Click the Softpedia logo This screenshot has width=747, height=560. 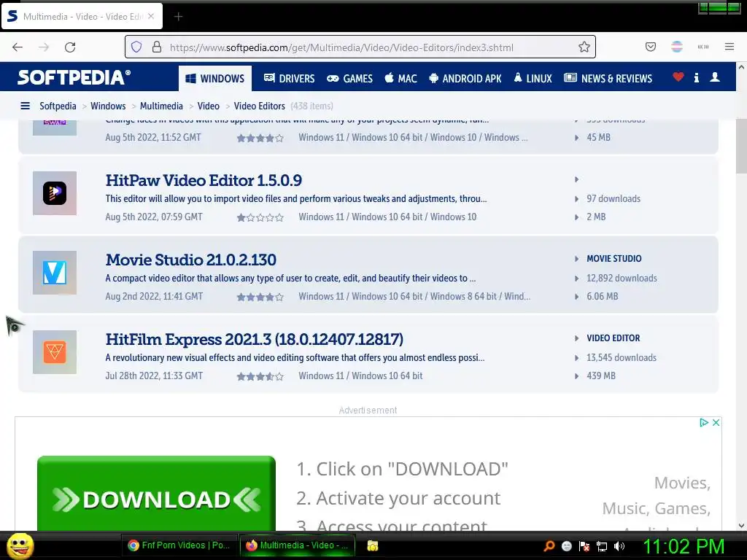pyautogui.click(x=74, y=77)
